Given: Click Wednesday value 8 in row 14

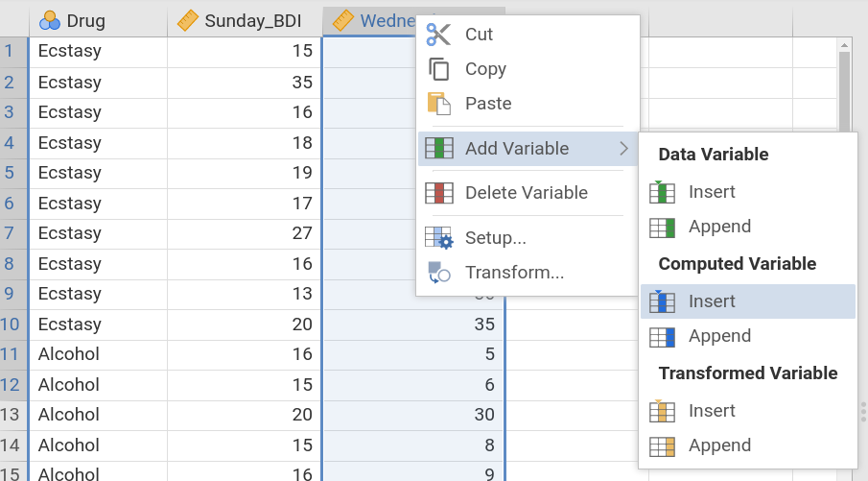Looking at the screenshot, I should (x=413, y=445).
